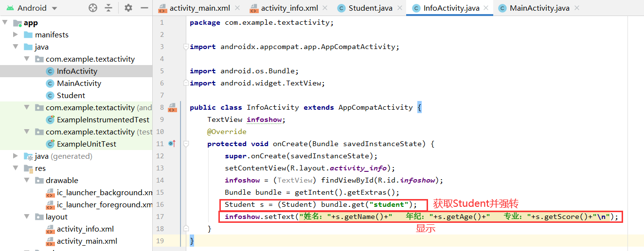Click the import android.os.Bundle line
Viewport: 644px width, 251px height.
[244, 71]
